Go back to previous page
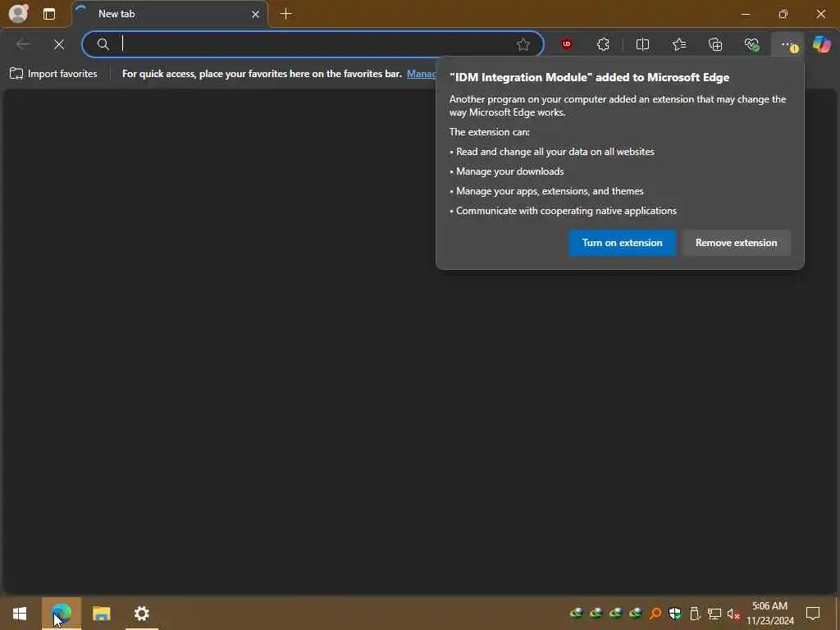This screenshot has height=630, width=840. tap(23, 44)
